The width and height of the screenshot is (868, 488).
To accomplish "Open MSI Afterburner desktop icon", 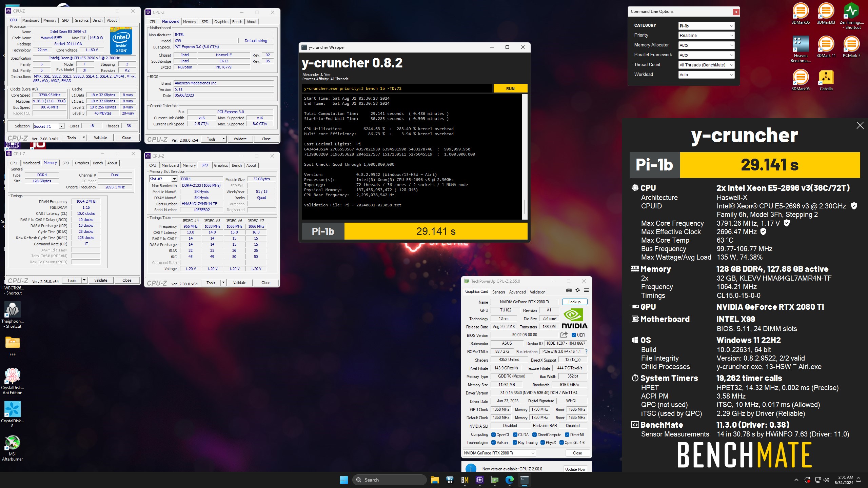I will [x=13, y=448].
